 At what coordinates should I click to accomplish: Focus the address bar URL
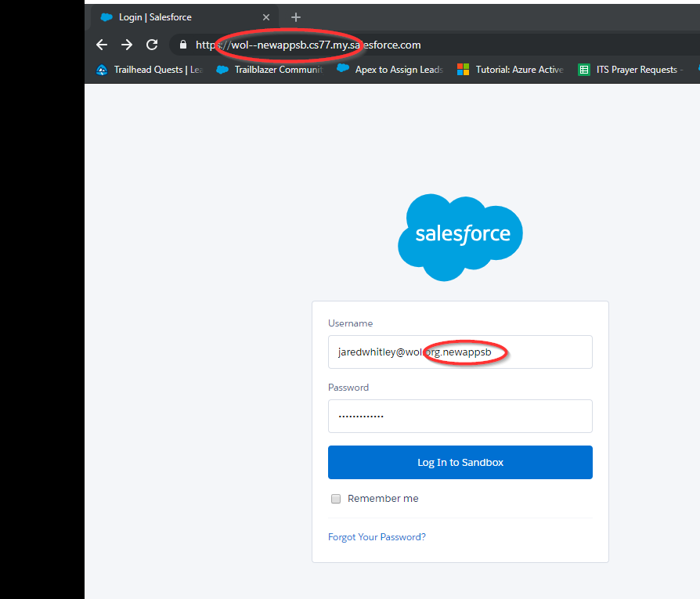(x=308, y=45)
